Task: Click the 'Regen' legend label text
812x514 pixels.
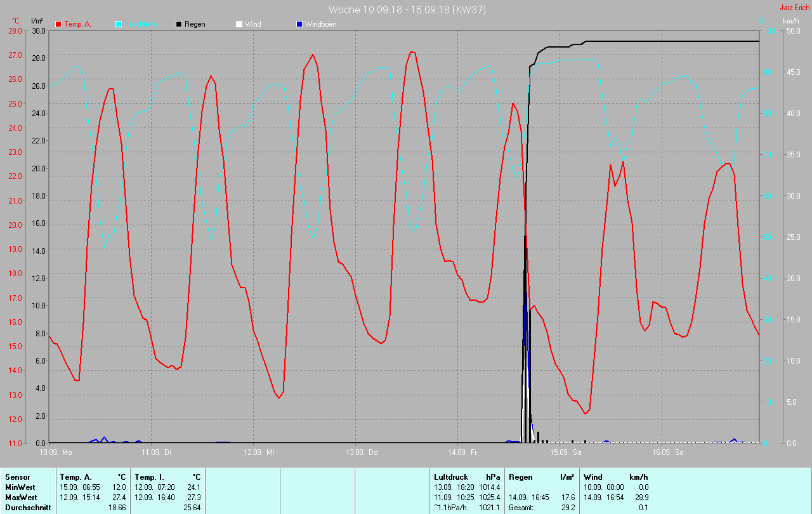Action: pyautogui.click(x=195, y=24)
